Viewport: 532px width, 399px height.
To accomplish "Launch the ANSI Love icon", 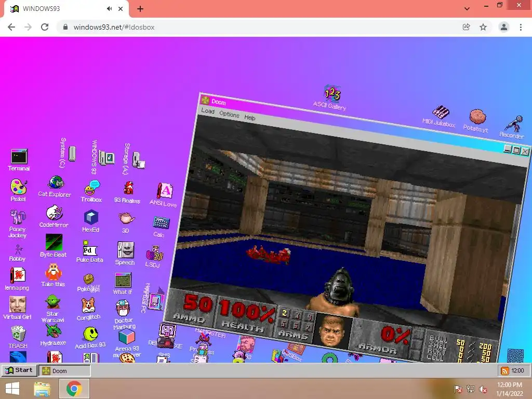I will coord(164,195).
